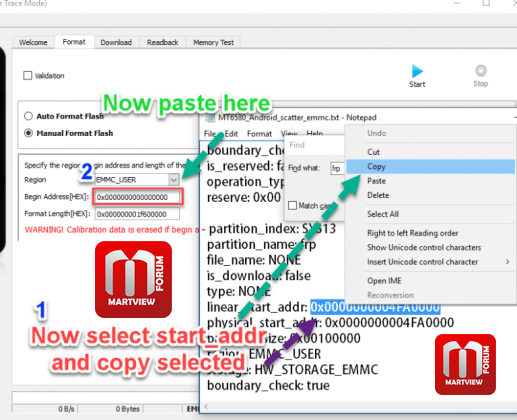
Task: Open Notepad Format menu
Action: (x=259, y=134)
